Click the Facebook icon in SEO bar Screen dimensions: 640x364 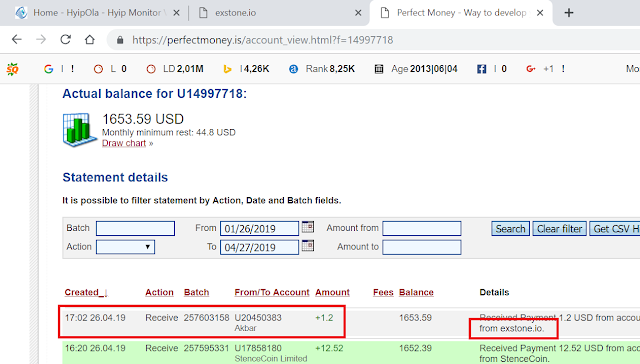(x=482, y=69)
